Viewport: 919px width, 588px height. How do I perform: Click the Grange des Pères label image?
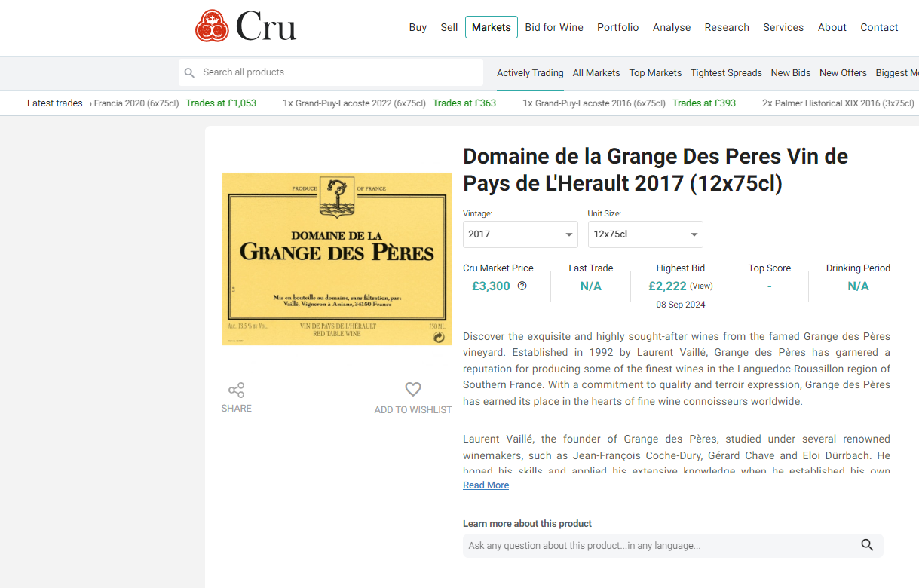coord(336,259)
